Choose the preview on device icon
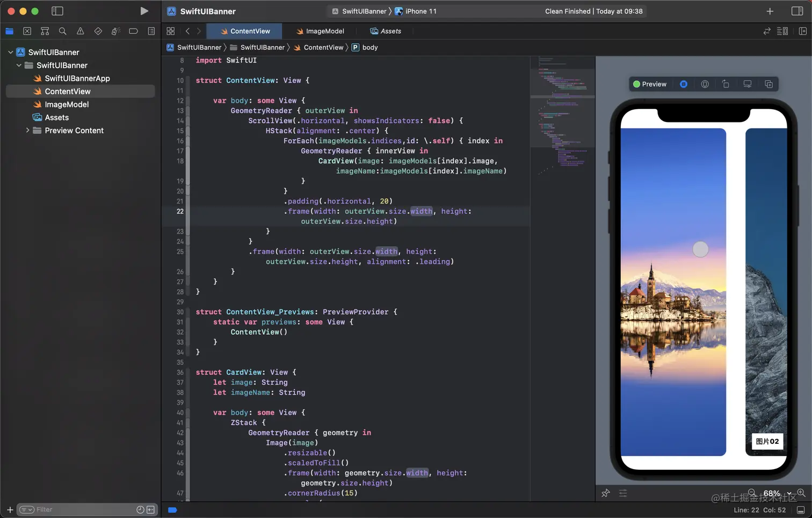This screenshot has height=518, width=812. (x=747, y=84)
